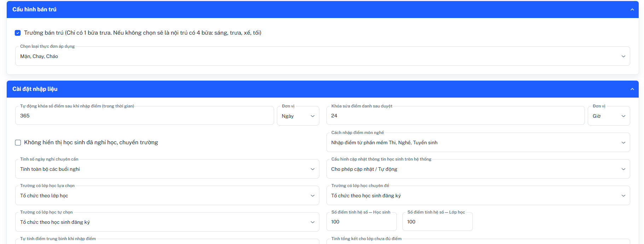The image size is (644, 244).
Task: Enable Không hiển thị học sinh đã nghỉ học checkbox
Action: (x=18, y=143)
